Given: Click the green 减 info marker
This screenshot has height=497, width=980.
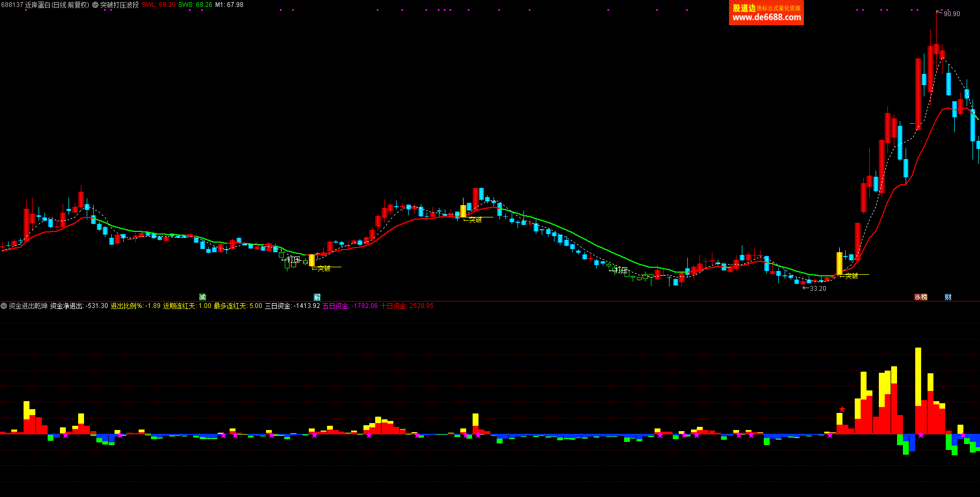Looking at the screenshot, I should [202, 297].
